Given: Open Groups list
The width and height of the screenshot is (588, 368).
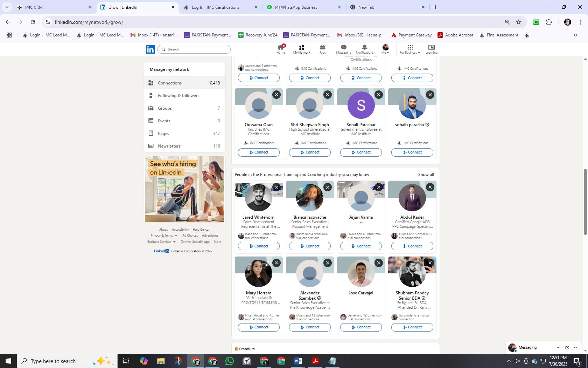Looking at the screenshot, I should (184, 108).
